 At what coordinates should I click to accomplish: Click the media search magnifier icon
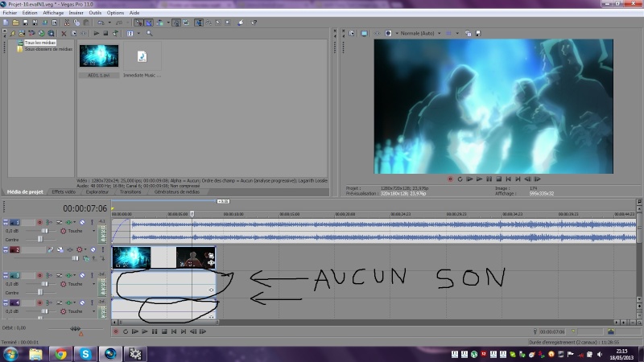click(150, 33)
